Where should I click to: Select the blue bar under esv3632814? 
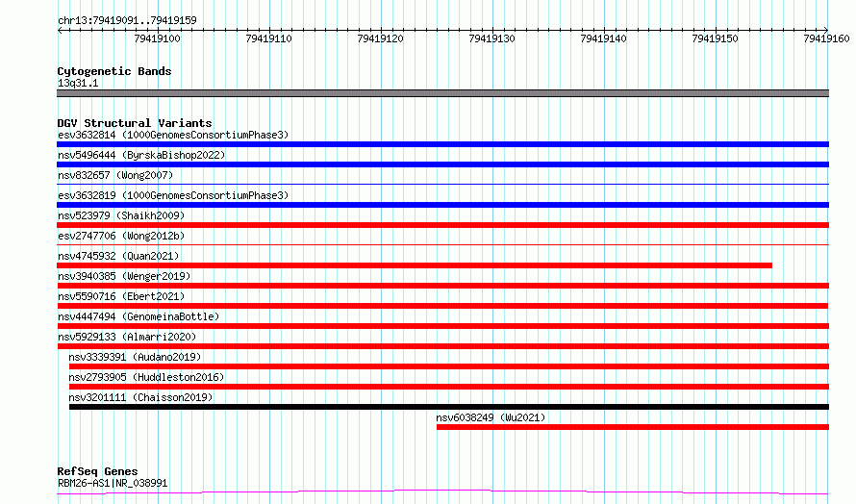442,144
